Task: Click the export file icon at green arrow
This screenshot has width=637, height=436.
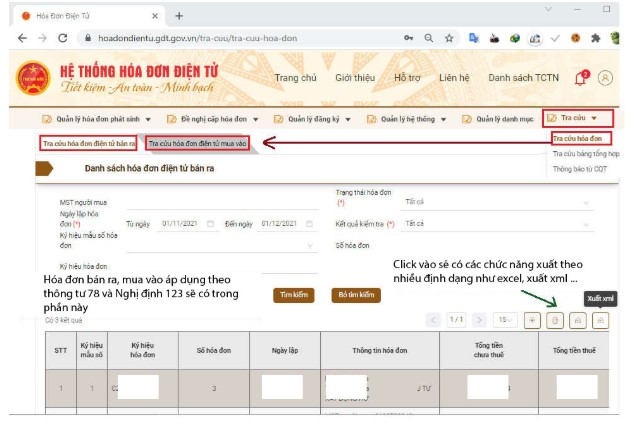Action: tap(555, 321)
